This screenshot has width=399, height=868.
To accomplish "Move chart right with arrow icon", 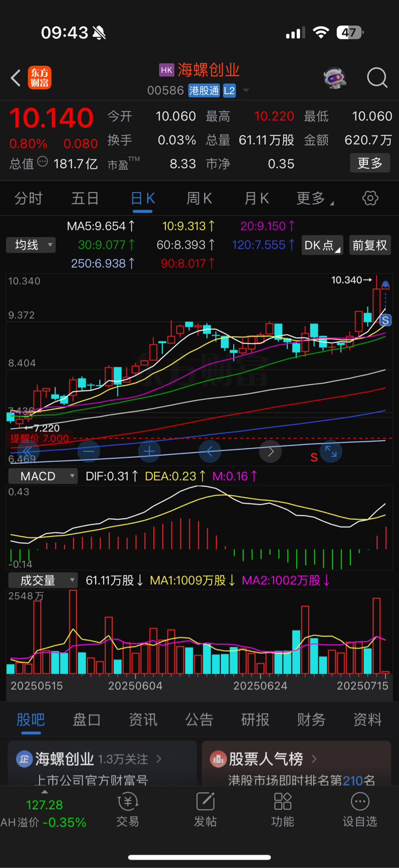I will click(270, 451).
